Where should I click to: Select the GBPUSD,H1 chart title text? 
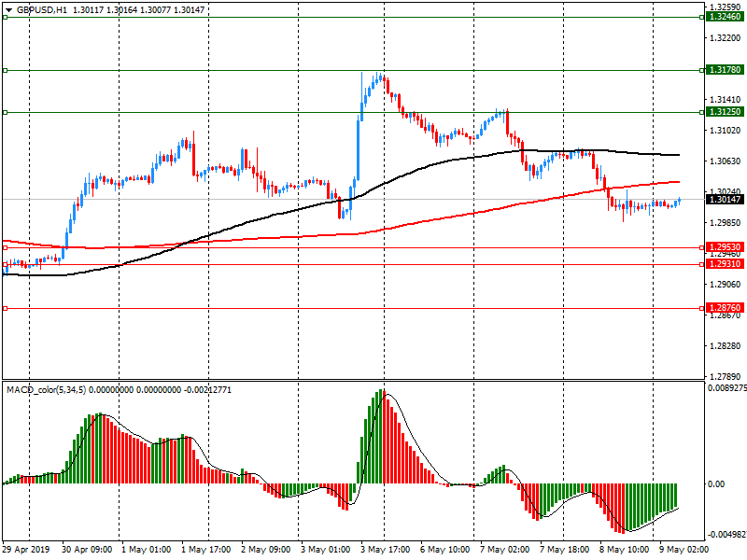click(42, 8)
